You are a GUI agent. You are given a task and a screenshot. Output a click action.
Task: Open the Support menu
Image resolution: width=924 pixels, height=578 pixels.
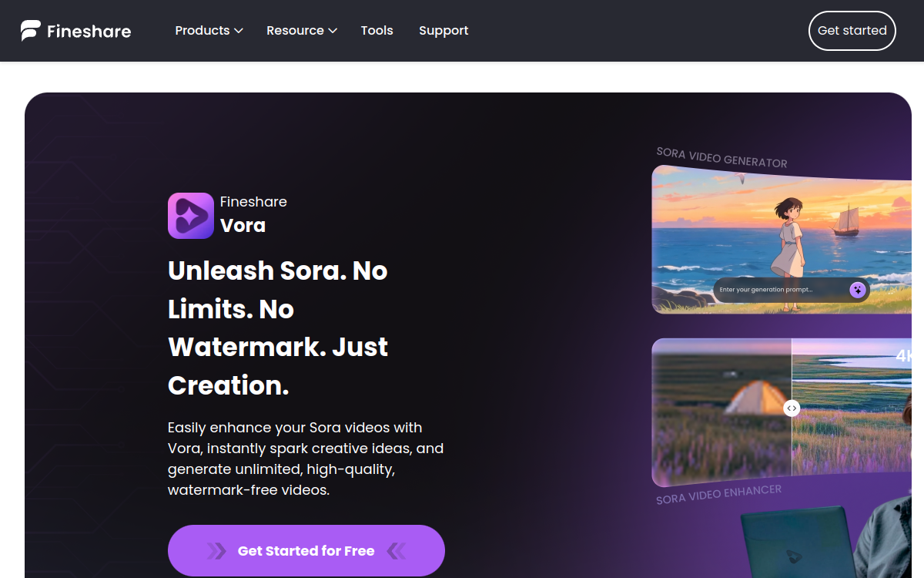(x=444, y=30)
